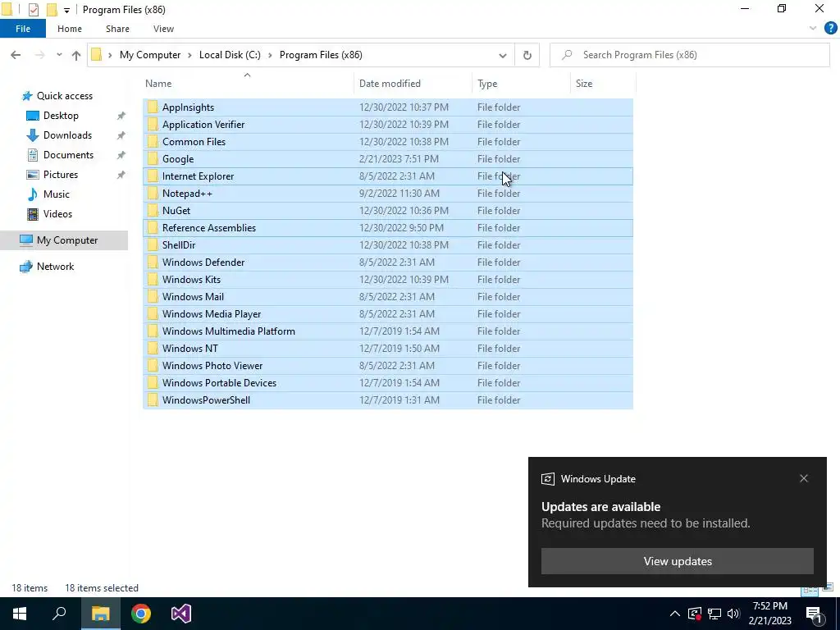Open Downloads in the navigation pane
The height and width of the screenshot is (630, 840).
(67, 135)
